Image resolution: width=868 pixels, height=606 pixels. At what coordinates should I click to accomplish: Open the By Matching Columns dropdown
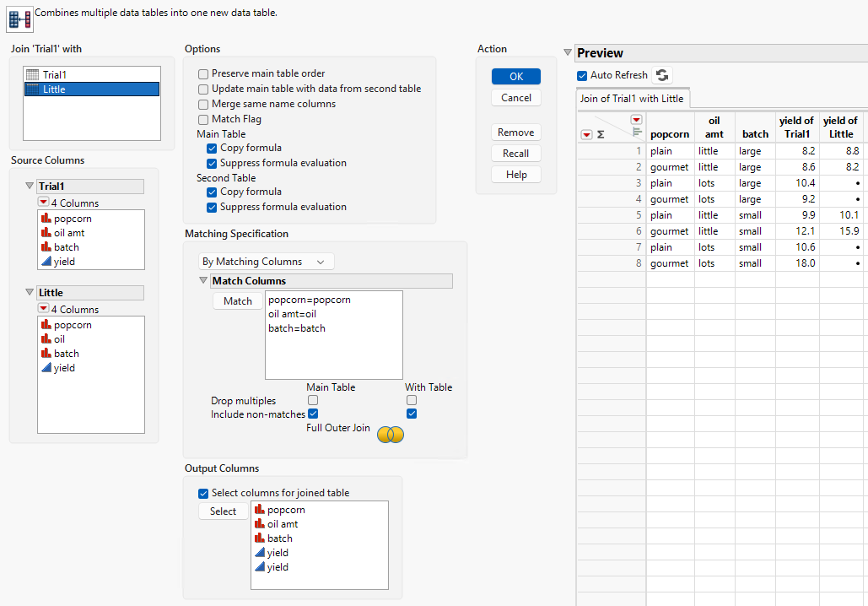pos(267,262)
